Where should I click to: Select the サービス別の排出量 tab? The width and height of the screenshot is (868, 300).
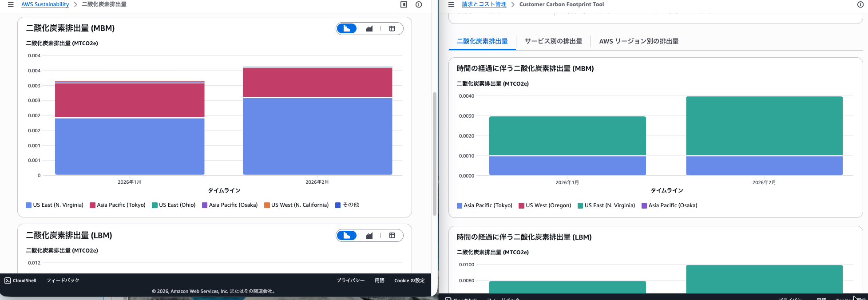[553, 41]
